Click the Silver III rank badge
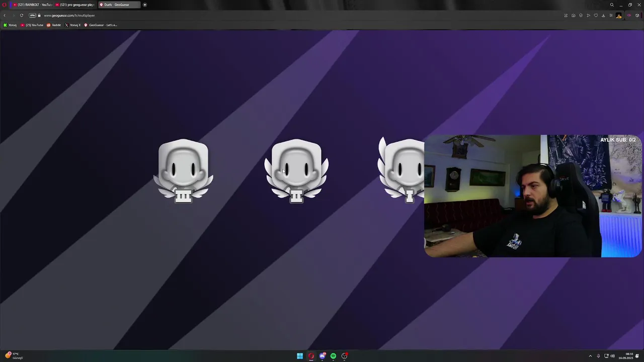Screen dimensions: 644x362 tap(184, 171)
